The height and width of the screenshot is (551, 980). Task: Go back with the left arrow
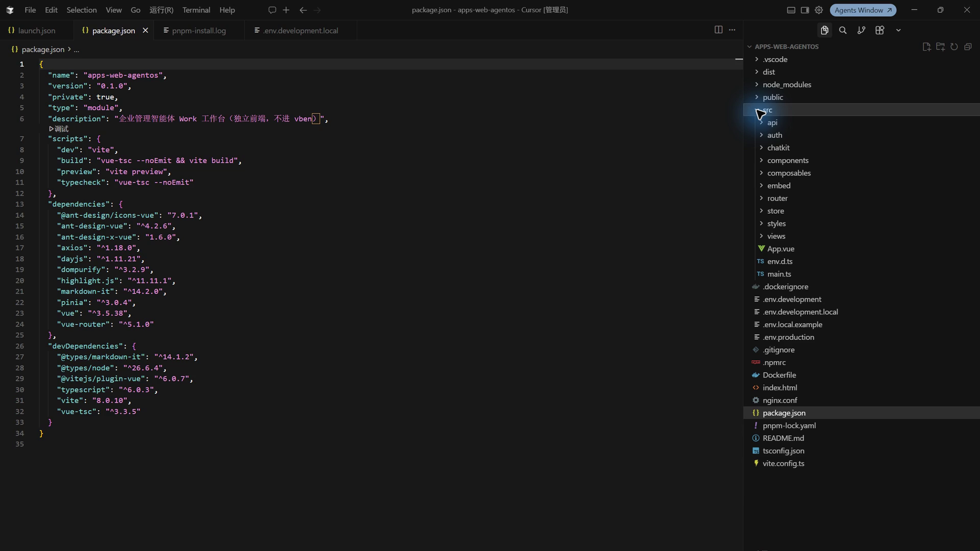coord(303,10)
